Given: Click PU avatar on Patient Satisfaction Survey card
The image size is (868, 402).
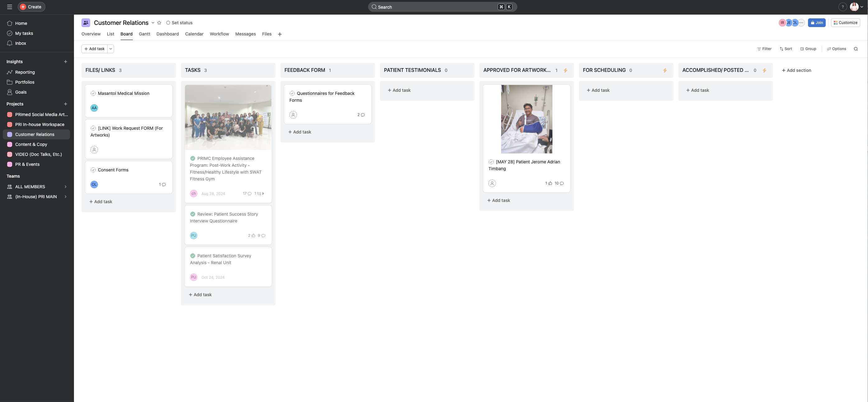Looking at the screenshot, I should (193, 277).
